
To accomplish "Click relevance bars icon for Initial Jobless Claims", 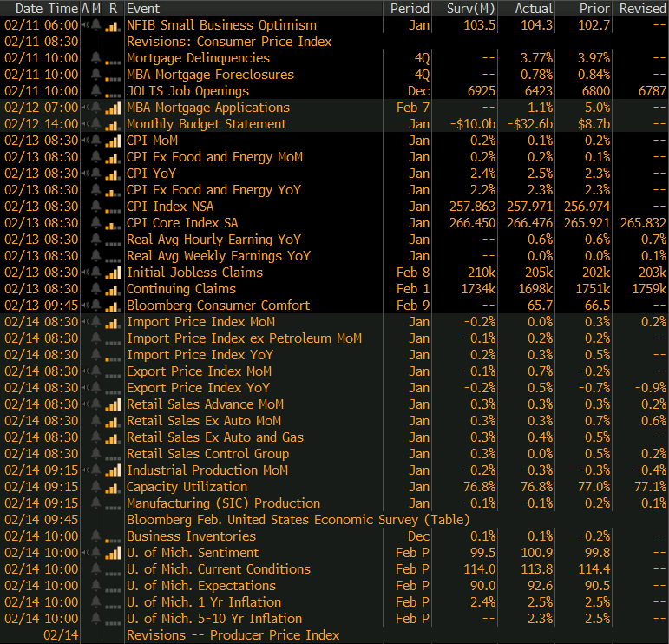I will 113,273.
